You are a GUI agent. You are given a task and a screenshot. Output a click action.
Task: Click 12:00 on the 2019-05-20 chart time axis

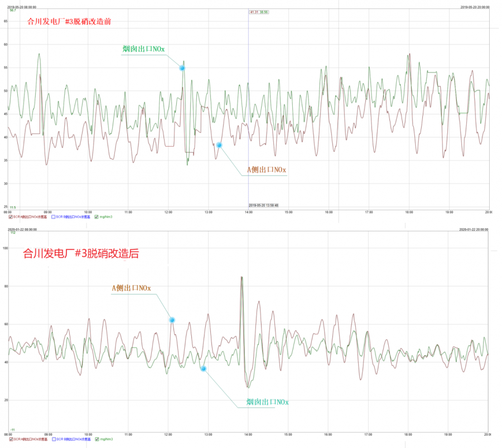point(168,213)
